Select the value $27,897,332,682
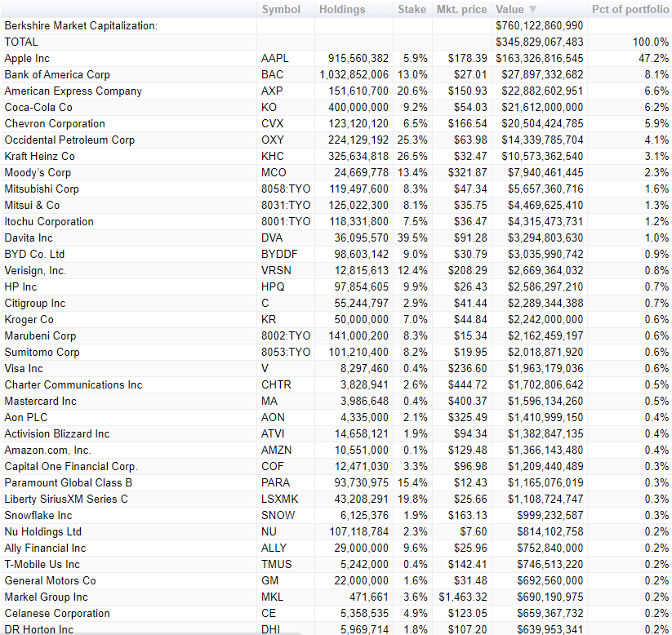Screen dimensions: 672x635 [x=542, y=74]
